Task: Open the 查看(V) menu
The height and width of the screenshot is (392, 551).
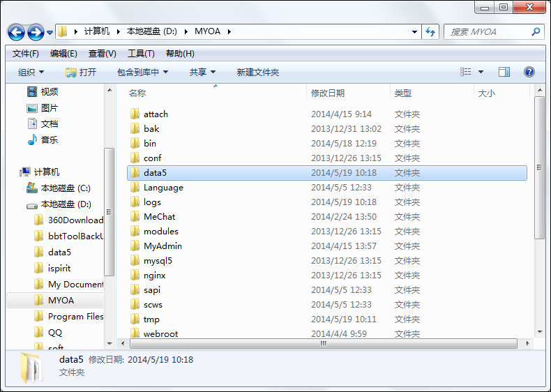Action: coord(103,54)
